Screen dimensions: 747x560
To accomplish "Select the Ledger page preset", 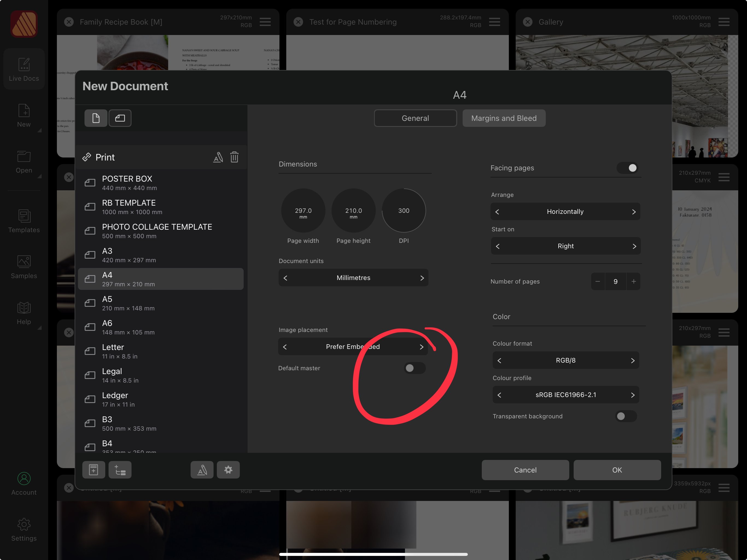I will click(x=161, y=399).
